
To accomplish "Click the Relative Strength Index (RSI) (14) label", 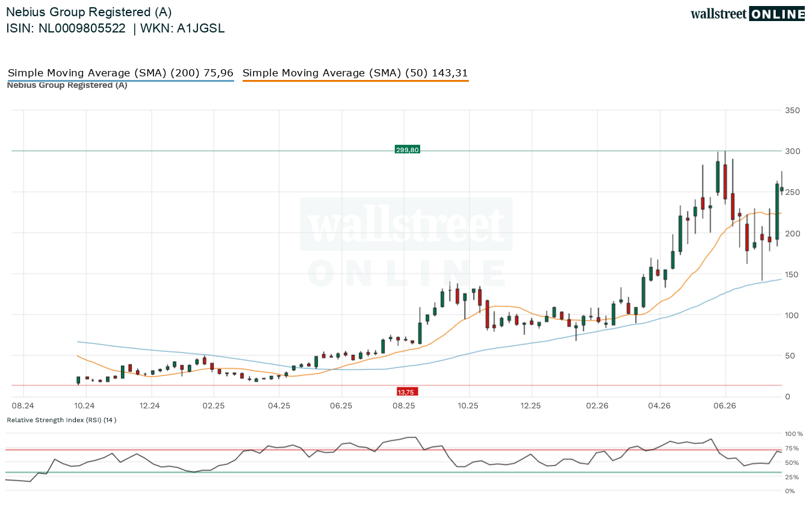I will point(61,420).
